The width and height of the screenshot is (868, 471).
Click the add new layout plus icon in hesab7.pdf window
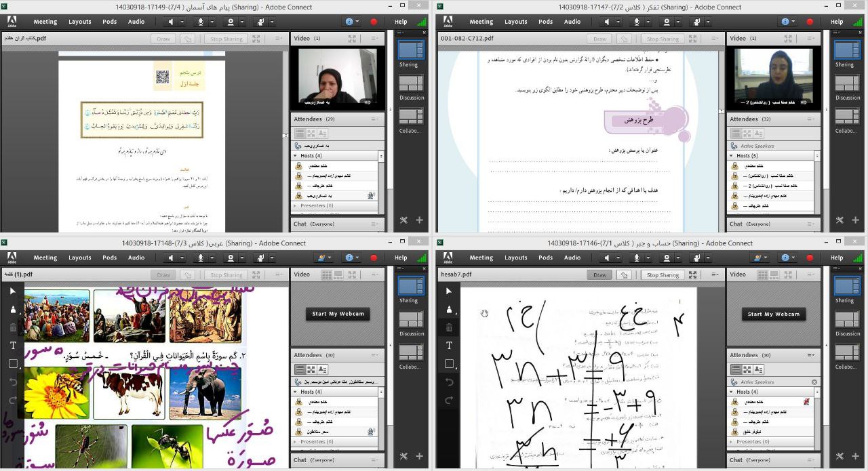855,456
